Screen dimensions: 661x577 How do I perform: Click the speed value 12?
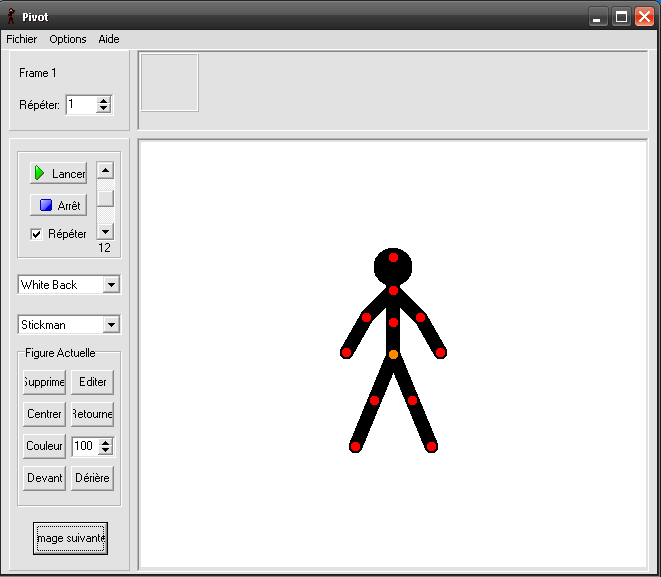(105, 248)
